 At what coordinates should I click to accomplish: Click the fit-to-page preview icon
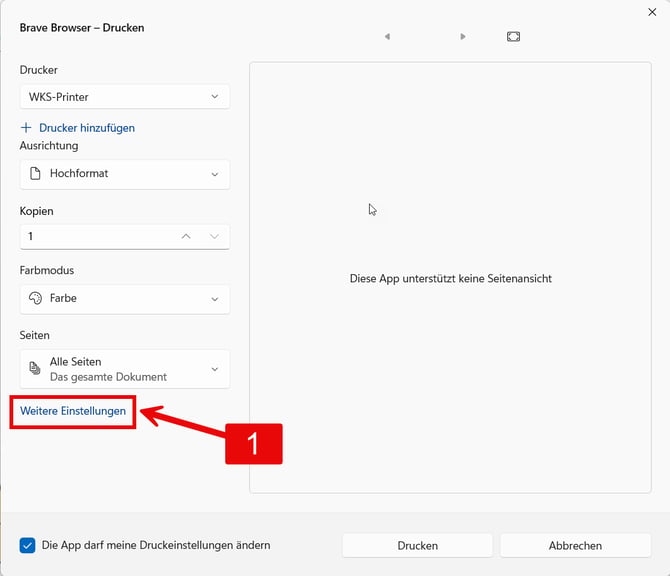(x=513, y=37)
